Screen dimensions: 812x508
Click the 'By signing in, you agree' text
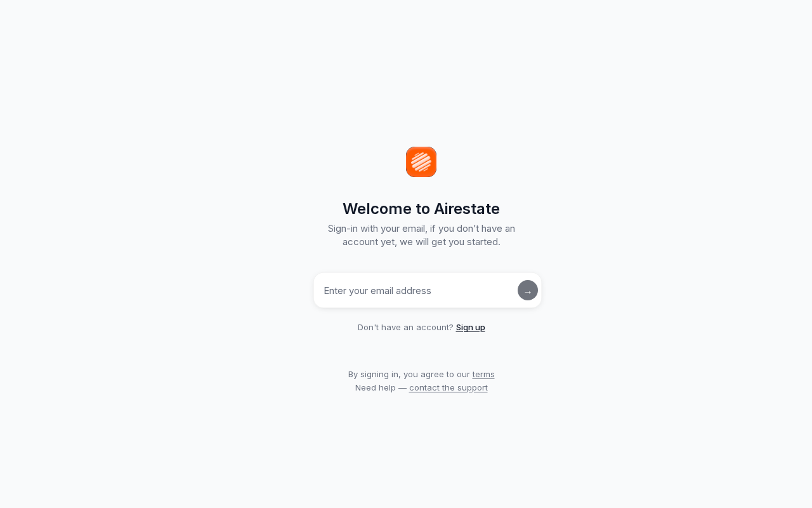pos(409,374)
